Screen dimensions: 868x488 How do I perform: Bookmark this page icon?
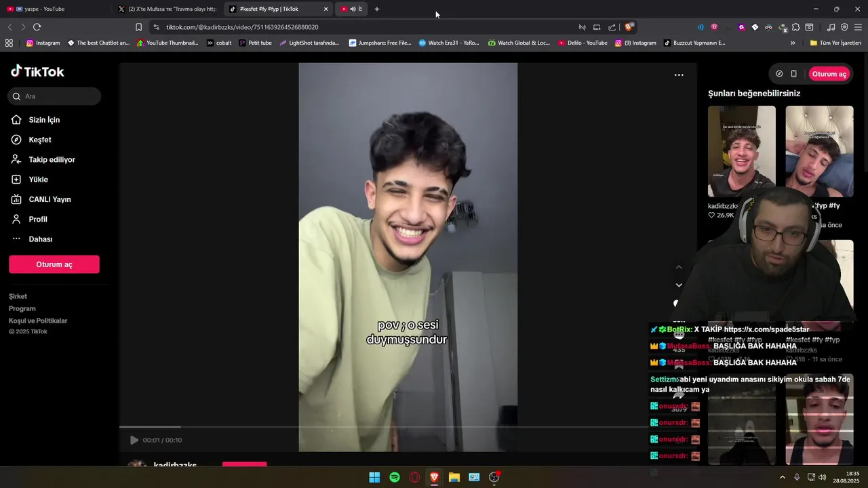coord(138,27)
